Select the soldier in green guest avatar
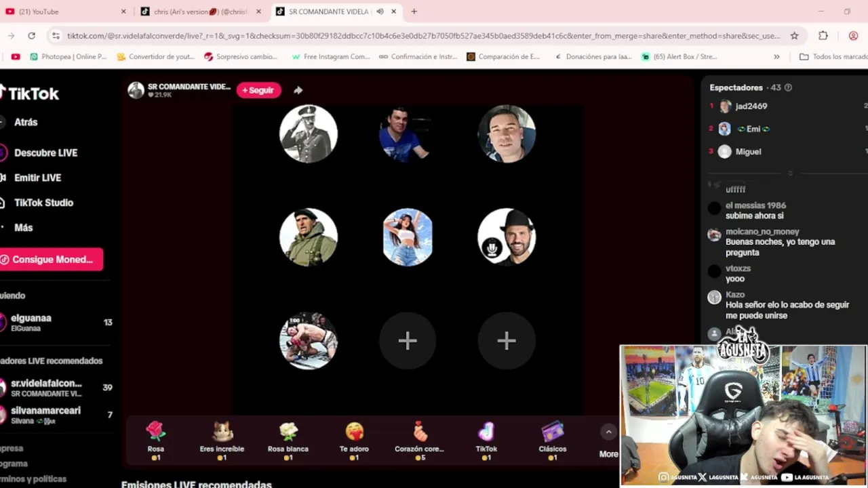The image size is (868, 488). [x=309, y=237]
